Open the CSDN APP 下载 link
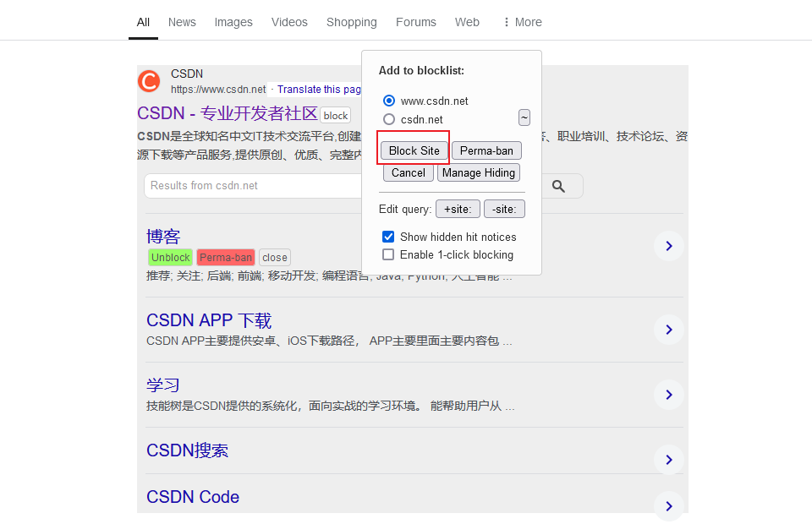This screenshot has width=812, height=524. 209,320
